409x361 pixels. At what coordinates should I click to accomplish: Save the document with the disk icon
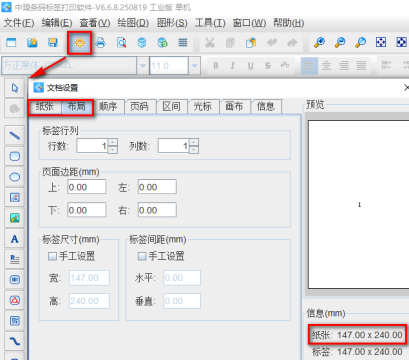[x=53, y=43]
